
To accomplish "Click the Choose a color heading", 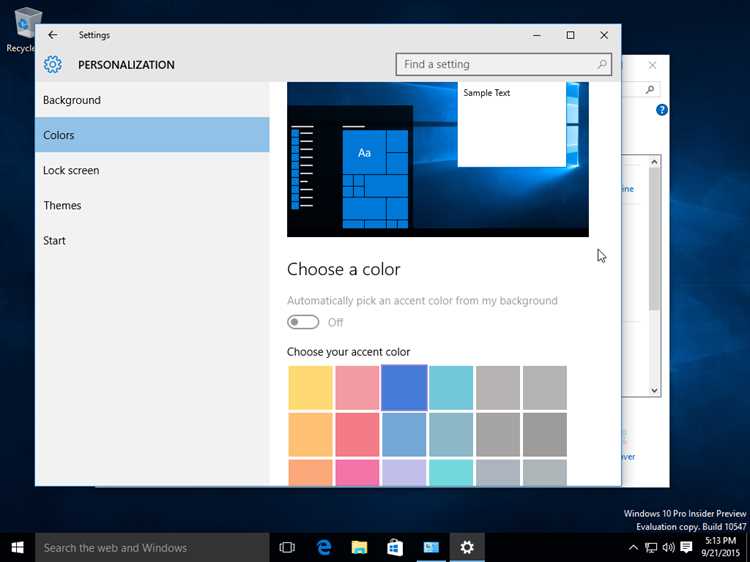I will point(343,269).
